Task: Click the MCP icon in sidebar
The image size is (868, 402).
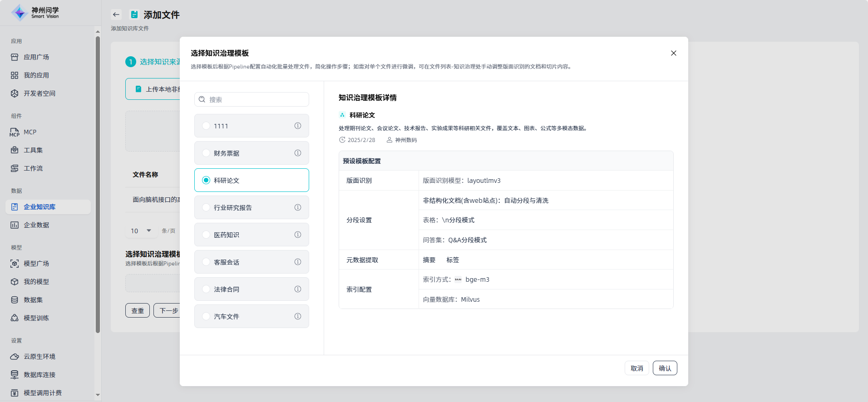Action: click(x=15, y=132)
